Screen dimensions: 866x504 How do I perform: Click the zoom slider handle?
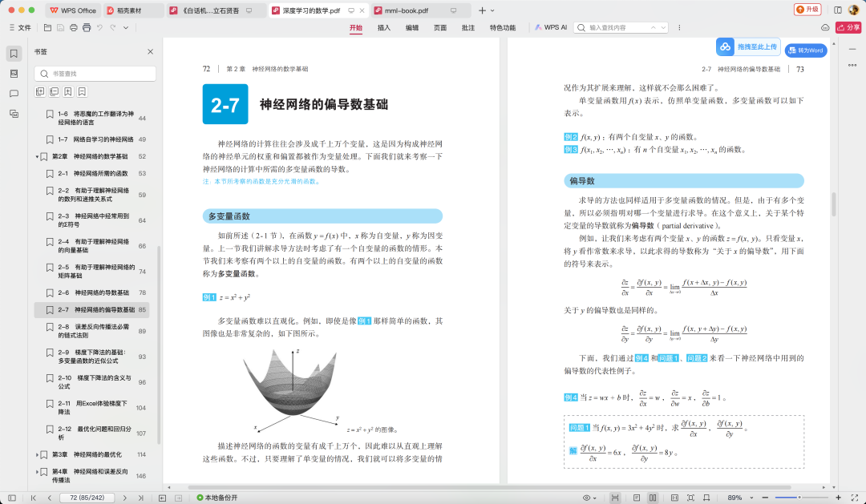click(x=799, y=498)
